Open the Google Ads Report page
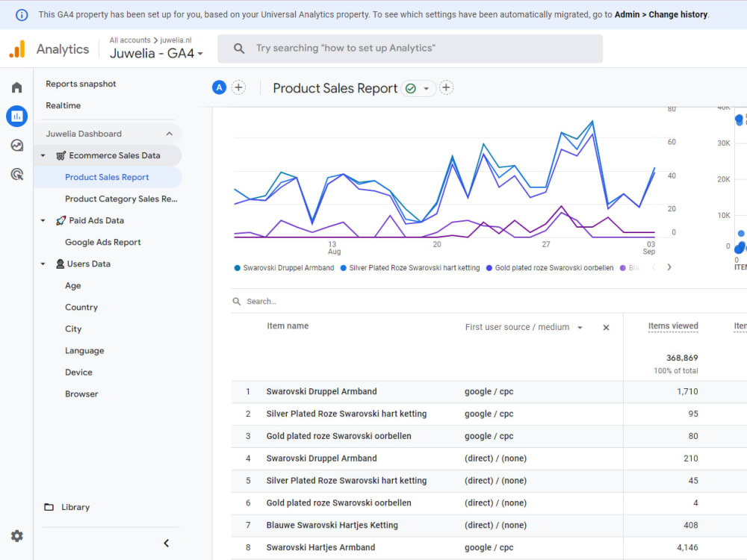The height and width of the screenshot is (560, 747). point(103,242)
